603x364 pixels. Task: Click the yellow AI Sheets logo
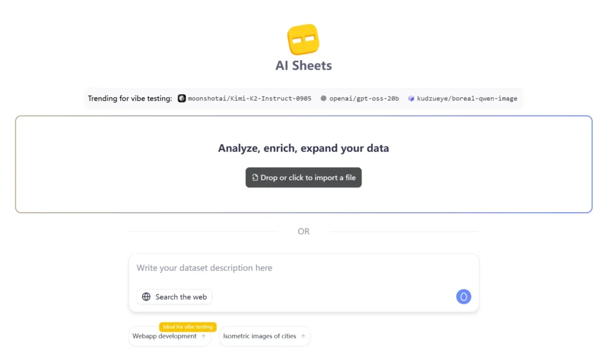point(303,39)
